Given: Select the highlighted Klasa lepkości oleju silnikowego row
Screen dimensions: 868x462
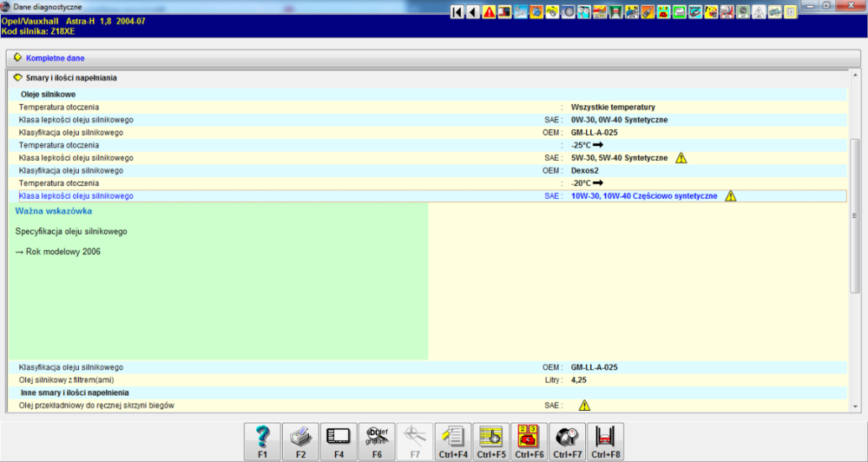Looking at the screenshot, I should tap(76, 196).
